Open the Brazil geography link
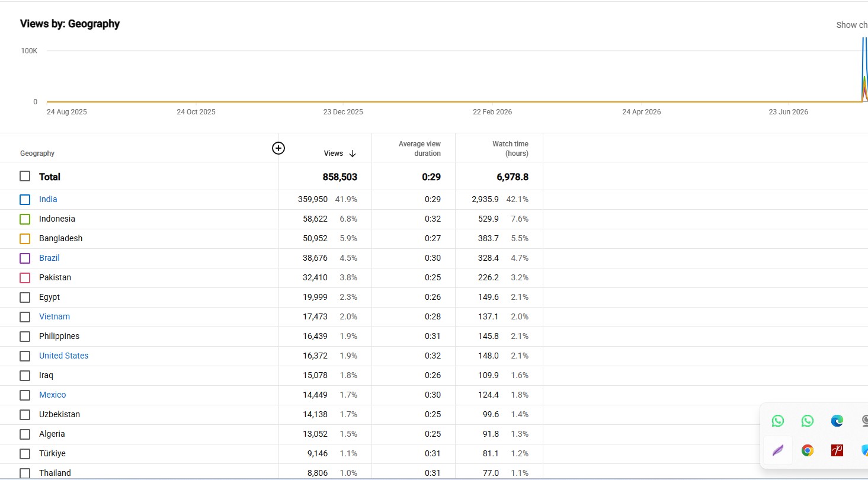This screenshot has width=868, height=480. (x=49, y=258)
